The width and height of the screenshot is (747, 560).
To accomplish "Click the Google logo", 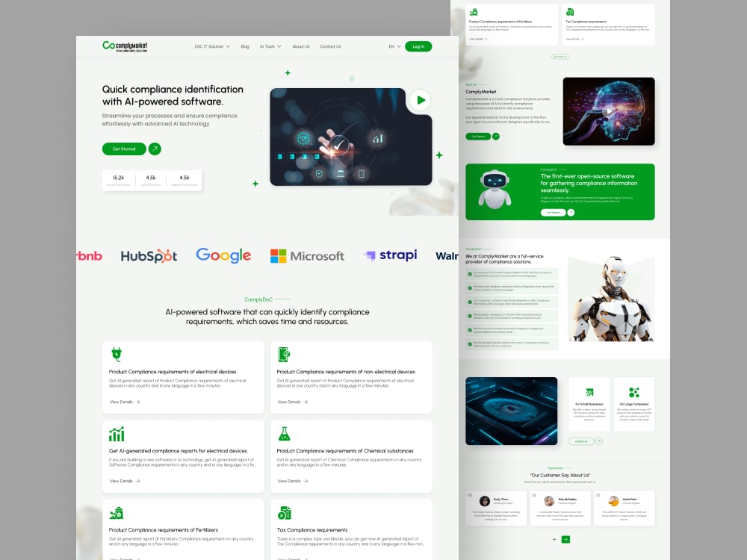I will pos(223,255).
